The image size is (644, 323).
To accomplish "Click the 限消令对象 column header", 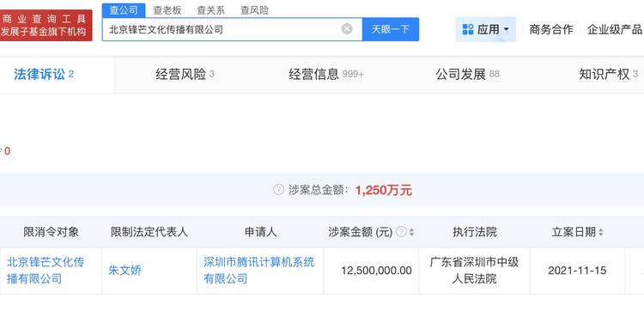I will click(x=51, y=232).
